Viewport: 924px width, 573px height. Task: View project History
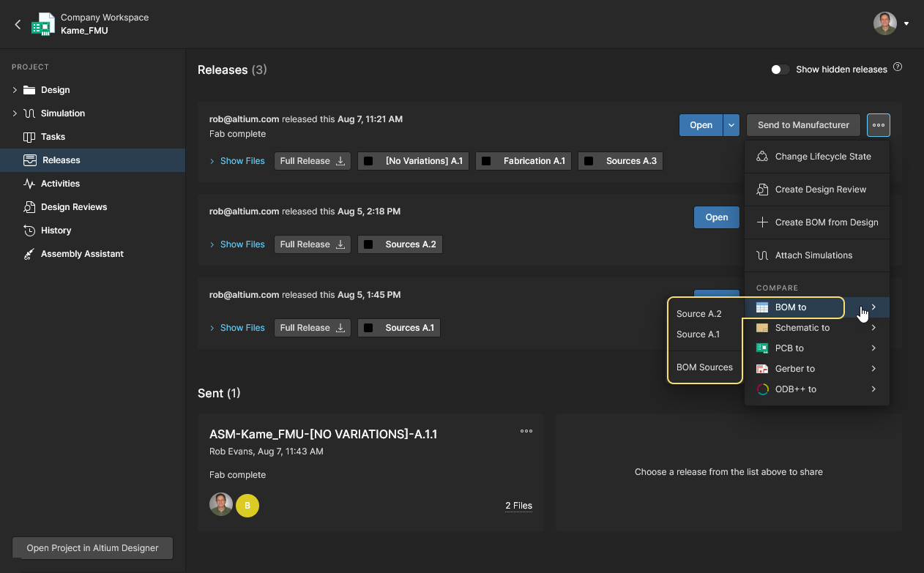pyautogui.click(x=56, y=231)
